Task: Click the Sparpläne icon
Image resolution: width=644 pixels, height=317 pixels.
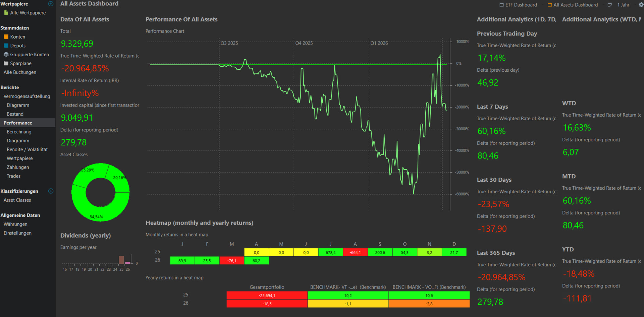Action: point(6,63)
